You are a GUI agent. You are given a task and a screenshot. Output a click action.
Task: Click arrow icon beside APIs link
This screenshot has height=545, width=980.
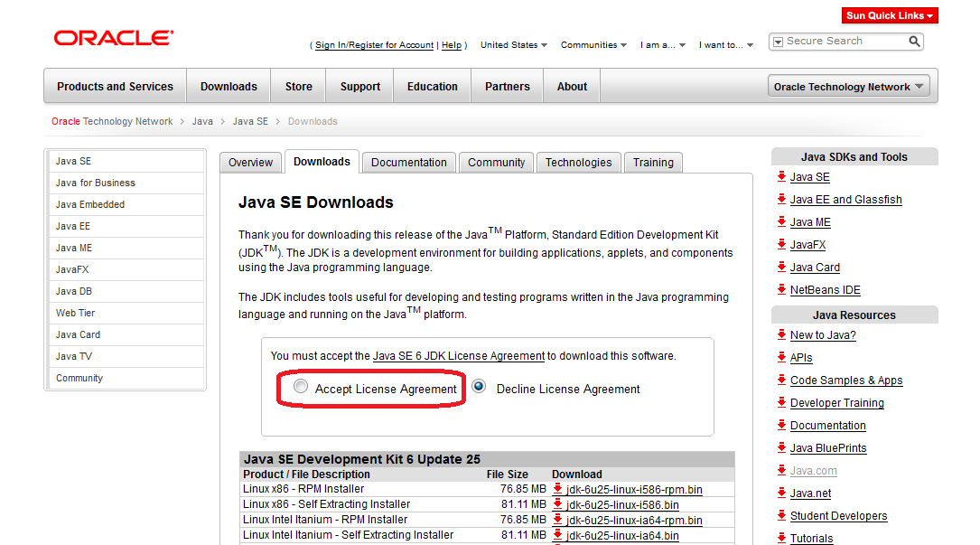coord(781,357)
